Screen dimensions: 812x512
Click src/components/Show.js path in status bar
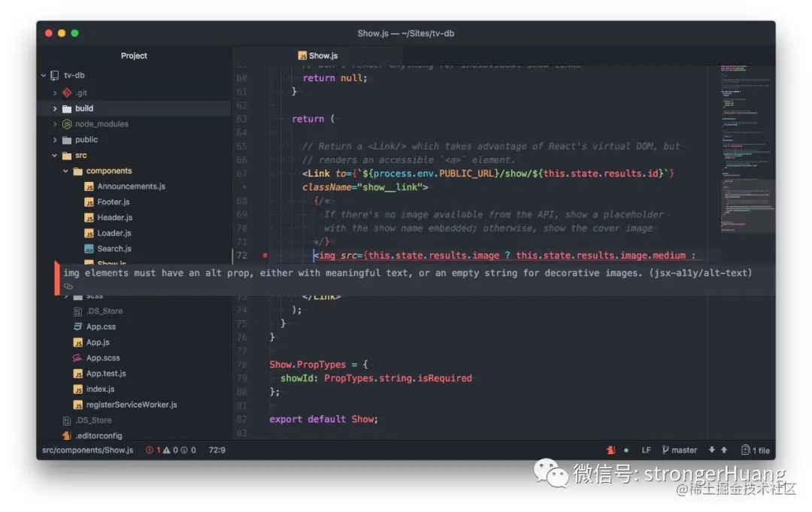[87, 450]
